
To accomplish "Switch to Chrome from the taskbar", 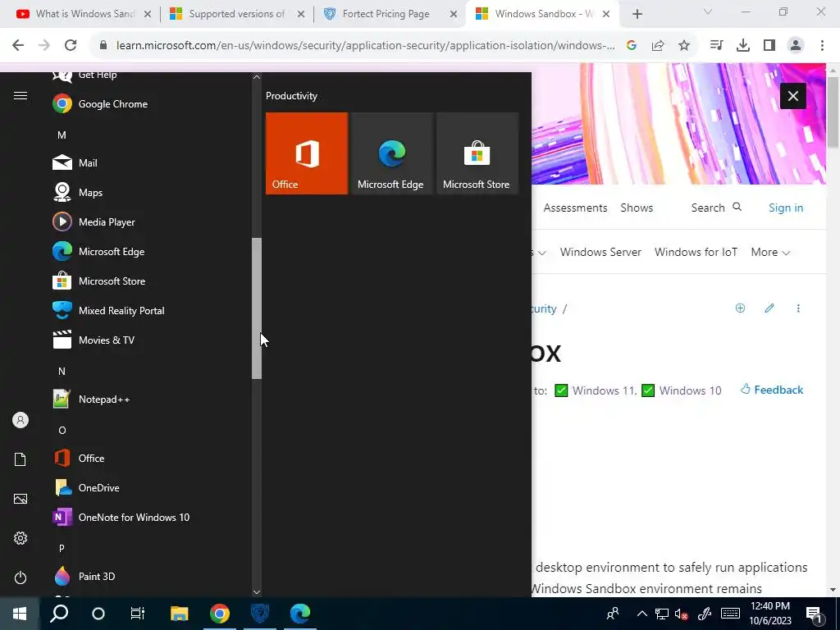I will pyautogui.click(x=220, y=614).
